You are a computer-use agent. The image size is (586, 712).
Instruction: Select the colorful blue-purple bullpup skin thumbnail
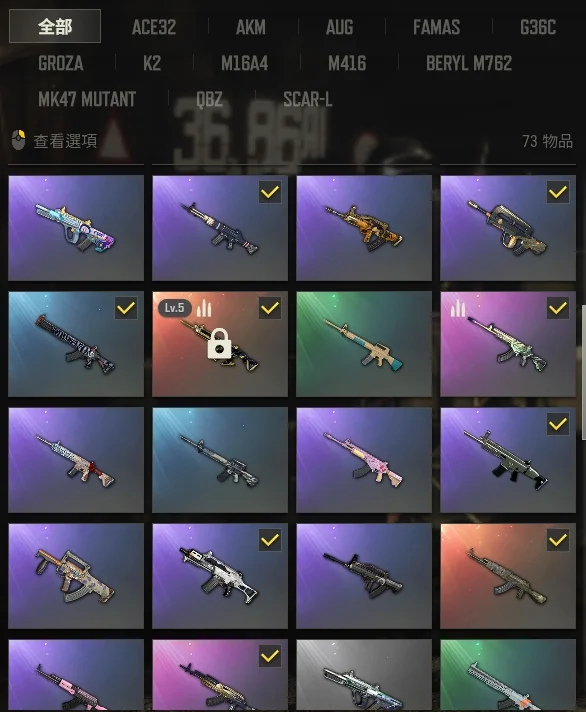[76, 228]
